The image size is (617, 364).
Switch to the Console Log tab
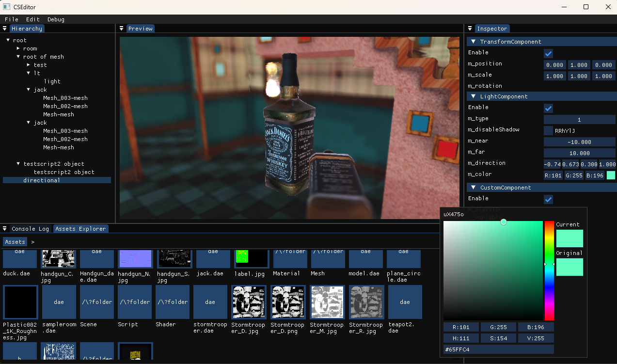pos(30,229)
